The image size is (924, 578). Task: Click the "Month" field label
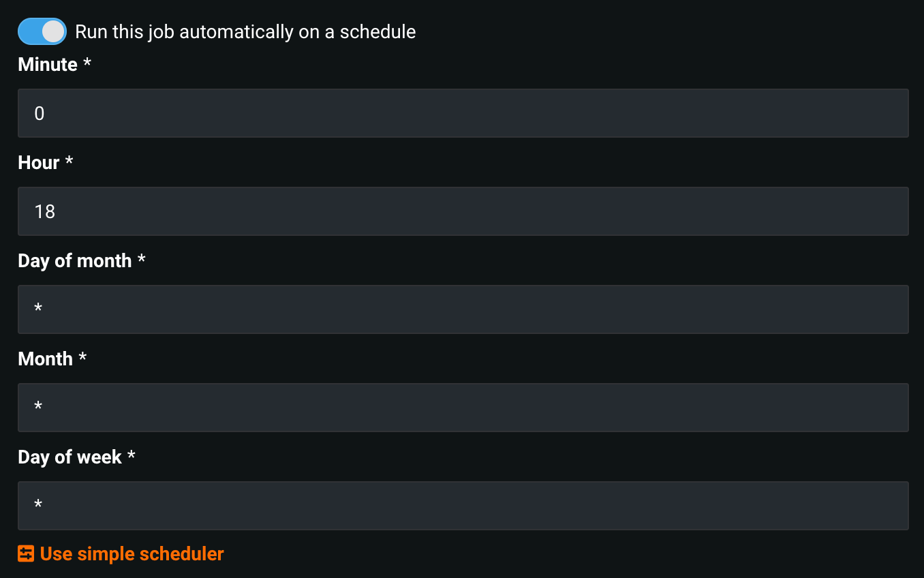tap(45, 359)
